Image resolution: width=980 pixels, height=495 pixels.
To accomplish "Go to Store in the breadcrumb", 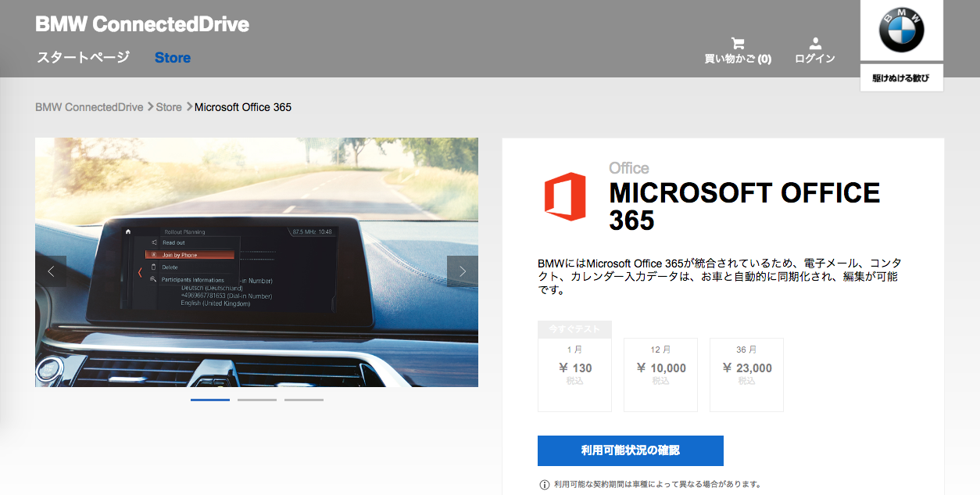I will [169, 107].
